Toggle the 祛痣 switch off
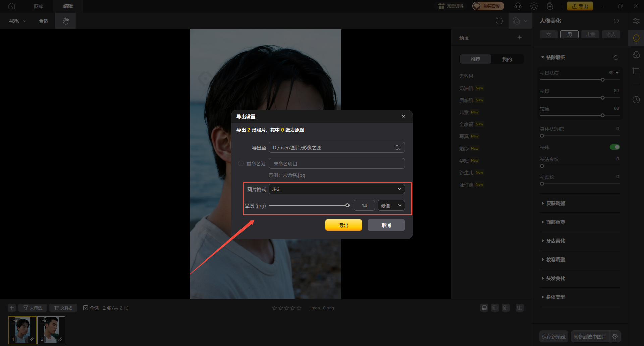Image resolution: width=644 pixels, height=346 pixels. (614, 147)
